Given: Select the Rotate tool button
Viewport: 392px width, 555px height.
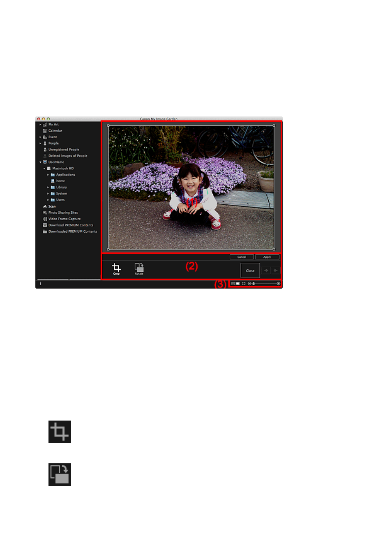Looking at the screenshot, I should coord(139,269).
